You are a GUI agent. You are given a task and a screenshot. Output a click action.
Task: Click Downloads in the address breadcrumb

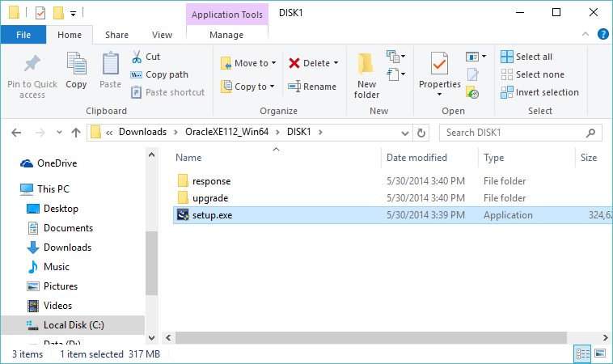click(142, 132)
